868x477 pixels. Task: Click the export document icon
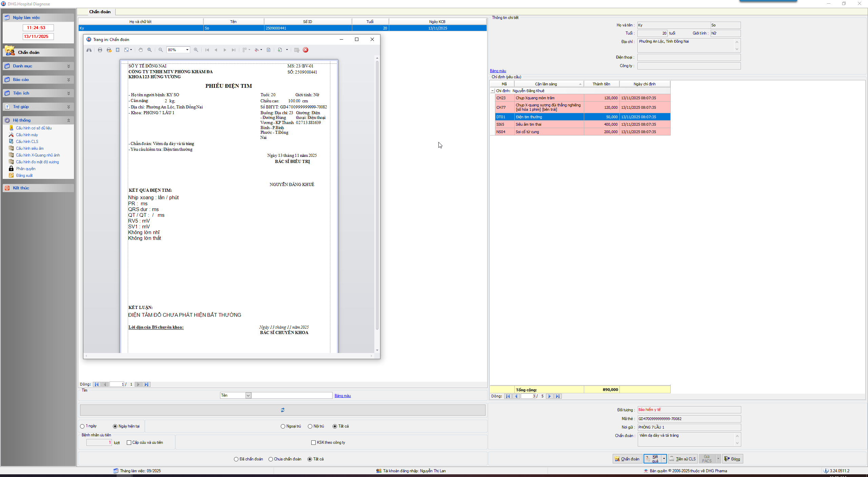[x=280, y=50]
